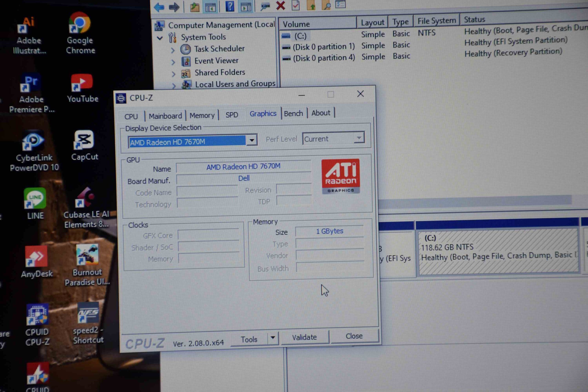Click the Close button in CPU-Z

[x=354, y=336]
